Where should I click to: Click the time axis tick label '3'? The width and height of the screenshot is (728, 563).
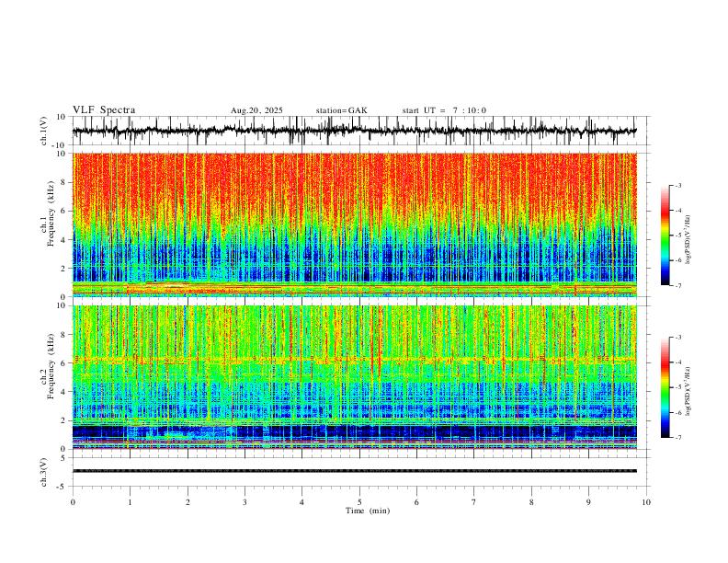245,502
